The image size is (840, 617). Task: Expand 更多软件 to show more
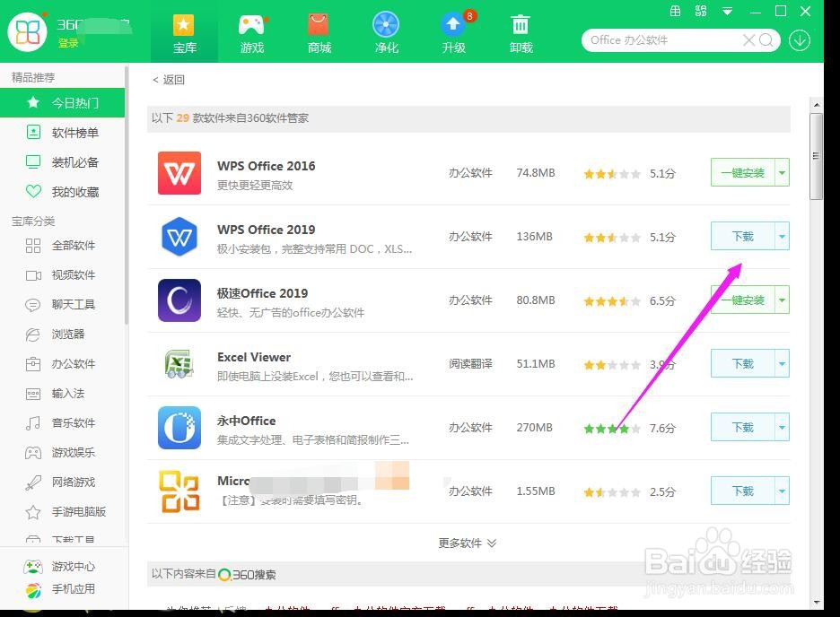point(468,543)
